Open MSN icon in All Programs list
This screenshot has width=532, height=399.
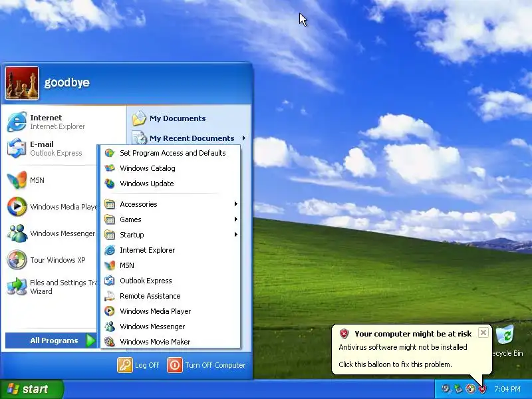click(x=110, y=265)
